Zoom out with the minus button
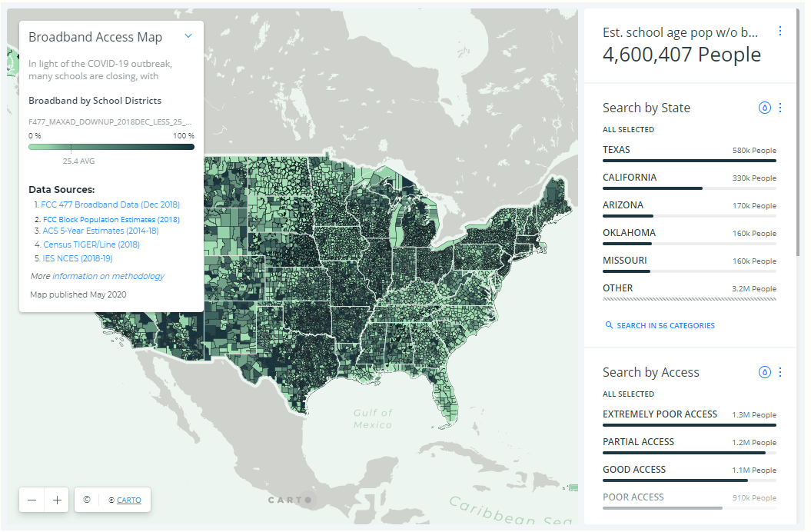 [x=32, y=500]
